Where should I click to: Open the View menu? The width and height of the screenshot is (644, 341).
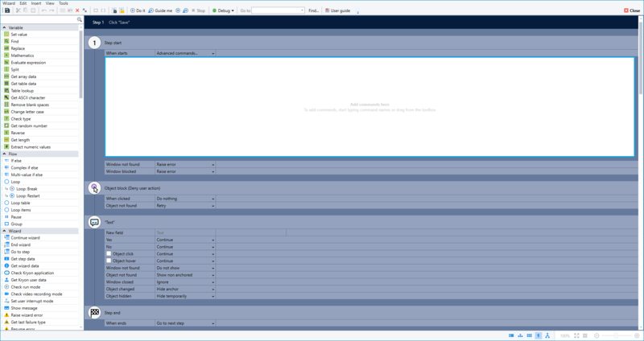coord(50,3)
